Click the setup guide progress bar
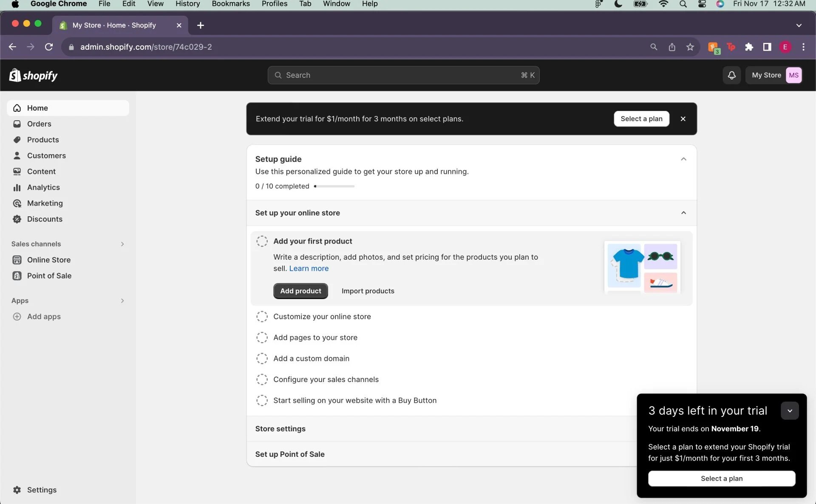This screenshot has width=816, height=504. [334, 186]
